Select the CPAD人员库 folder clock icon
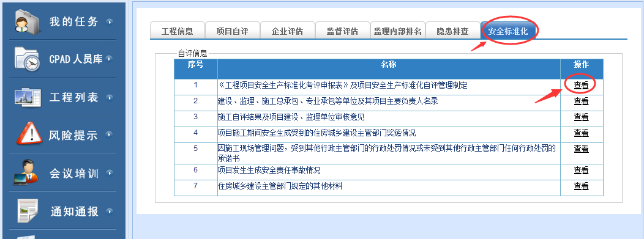This screenshot has width=644, height=239. [28, 59]
